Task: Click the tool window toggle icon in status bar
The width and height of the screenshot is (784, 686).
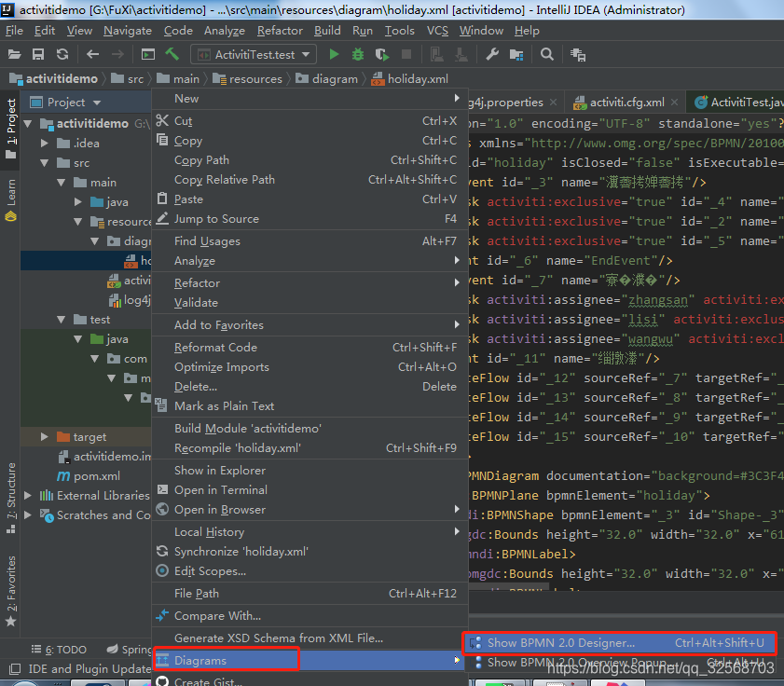Action: pos(15,669)
